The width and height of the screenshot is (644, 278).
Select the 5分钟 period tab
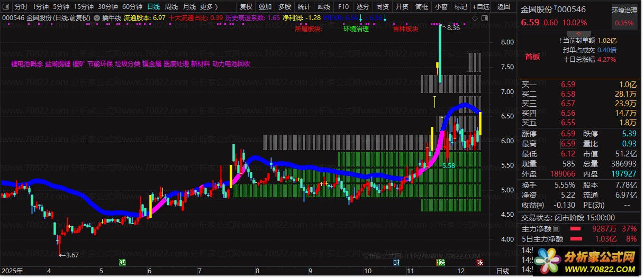point(61,7)
